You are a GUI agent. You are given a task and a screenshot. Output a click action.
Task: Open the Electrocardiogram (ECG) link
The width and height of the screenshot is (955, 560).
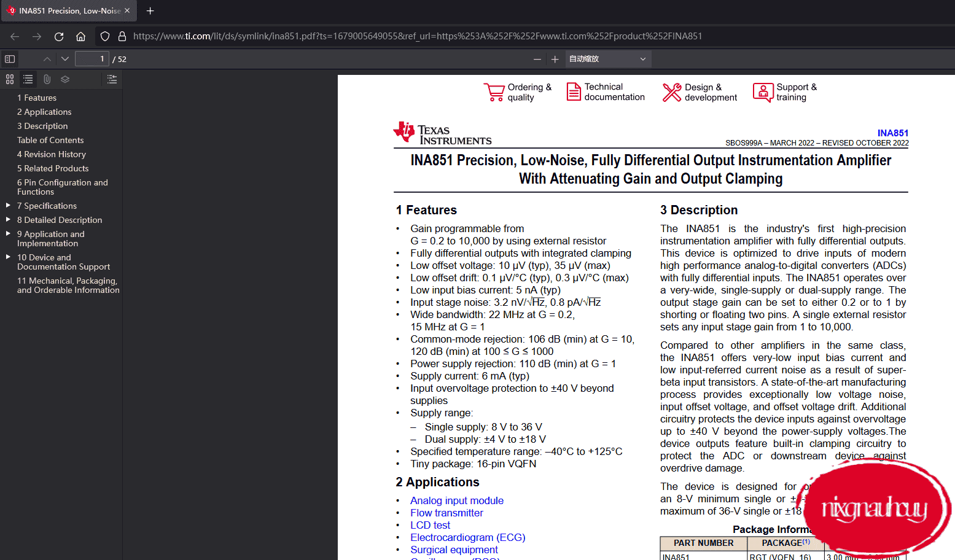click(x=468, y=537)
